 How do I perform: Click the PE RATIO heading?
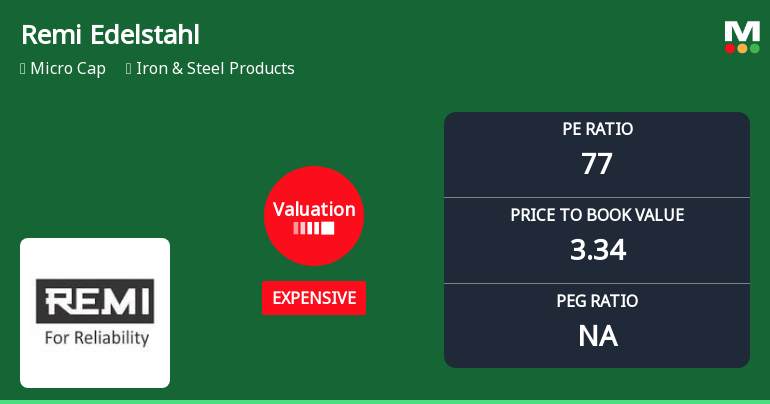point(597,129)
